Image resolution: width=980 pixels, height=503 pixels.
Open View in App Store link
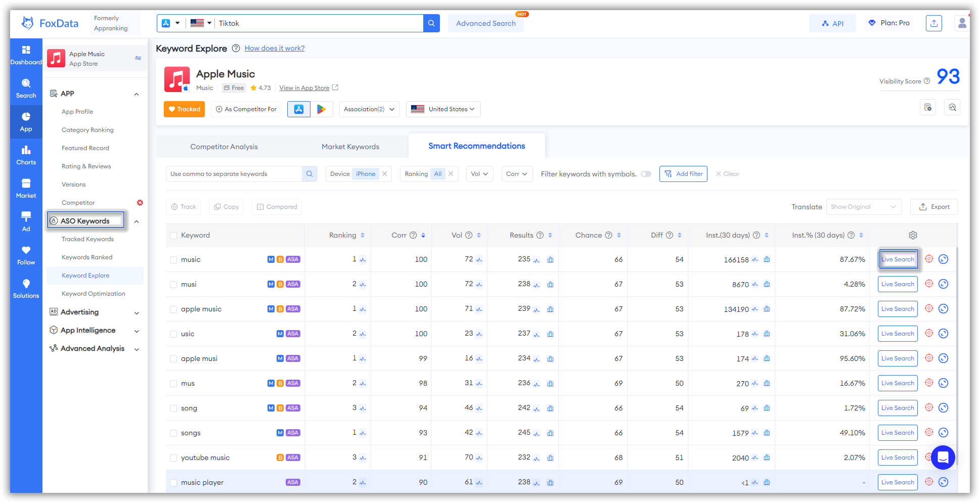[x=304, y=88]
